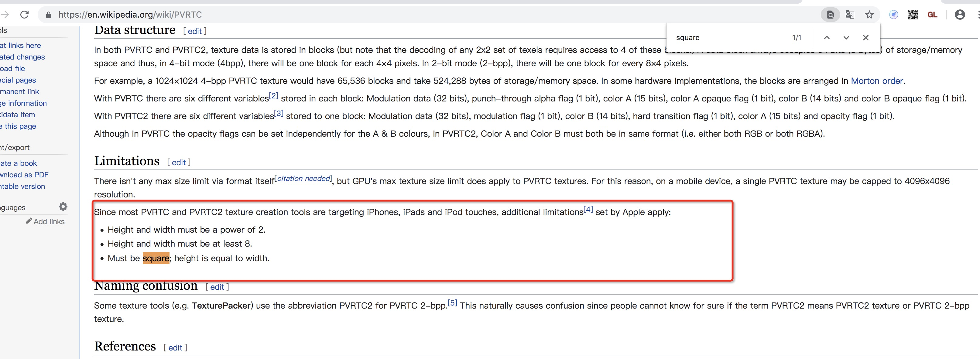Click the padlock site info icon

click(48, 15)
